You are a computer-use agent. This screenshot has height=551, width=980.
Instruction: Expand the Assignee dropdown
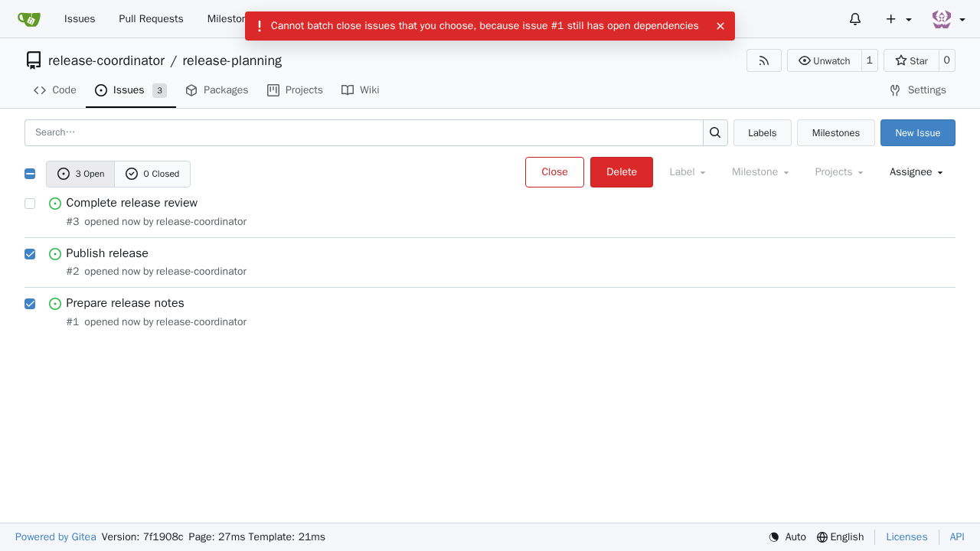[x=916, y=172]
